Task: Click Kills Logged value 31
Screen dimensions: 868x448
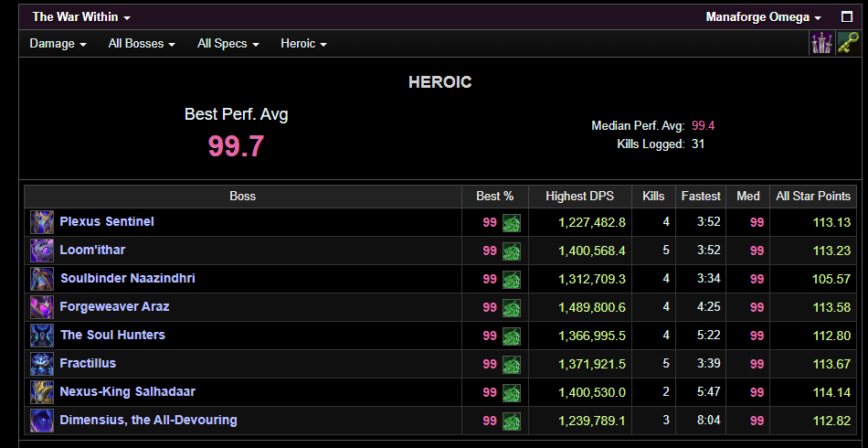Action: click(x=698, y=144)
